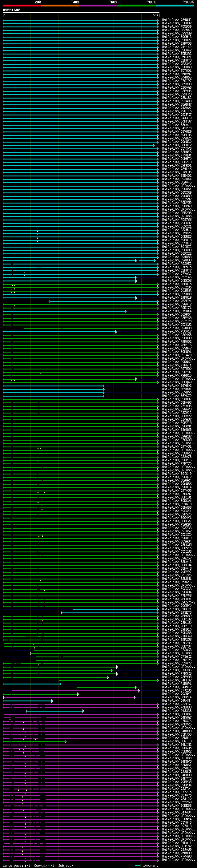
Task: Click label UniRef100_Q9AWB8
Action: click(x=177, y=260)
